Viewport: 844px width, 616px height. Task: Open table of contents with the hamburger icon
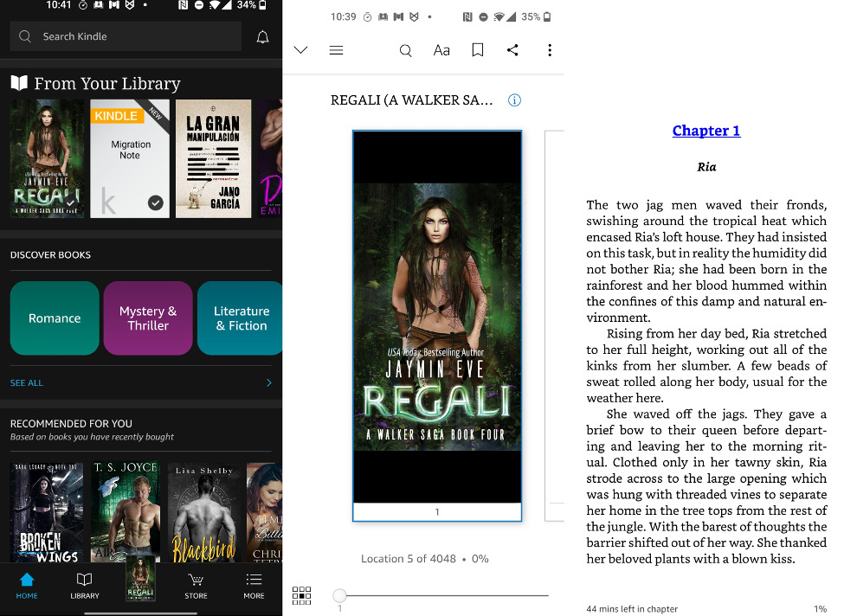tap(336, 50)
